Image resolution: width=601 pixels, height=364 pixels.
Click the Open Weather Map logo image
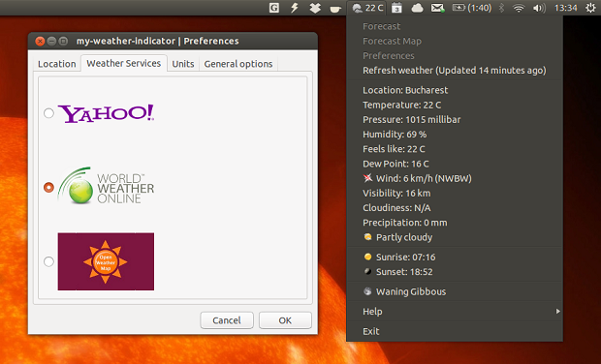tap(106, 261)
